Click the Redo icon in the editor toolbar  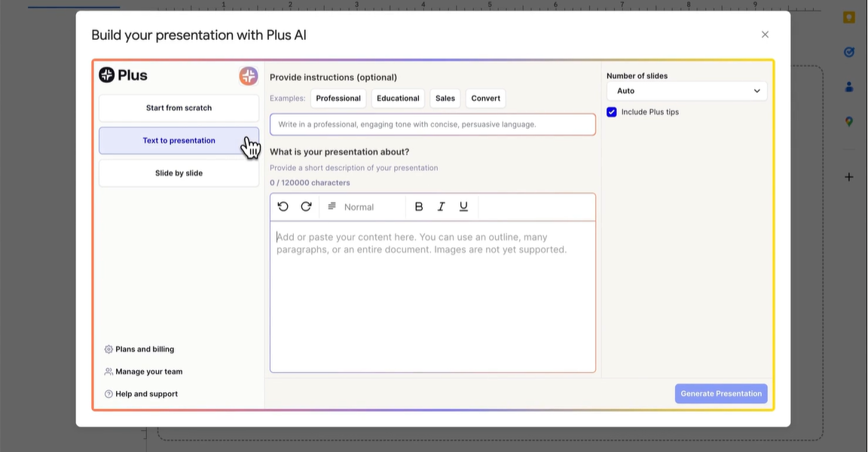pos(306,206)
